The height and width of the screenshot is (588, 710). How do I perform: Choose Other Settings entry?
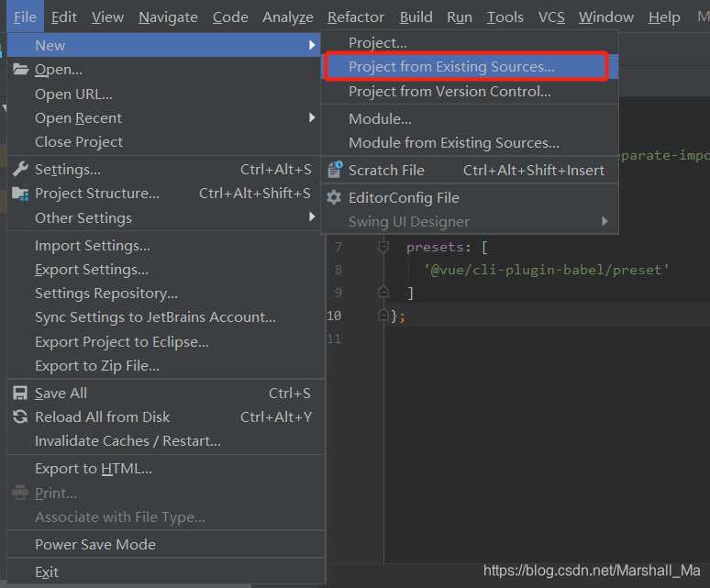164,217
